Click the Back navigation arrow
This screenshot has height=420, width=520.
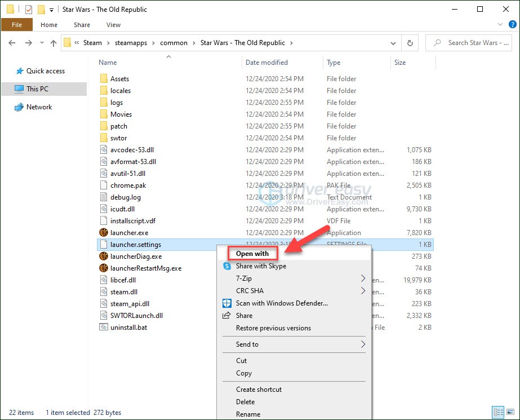click(12, 43)
